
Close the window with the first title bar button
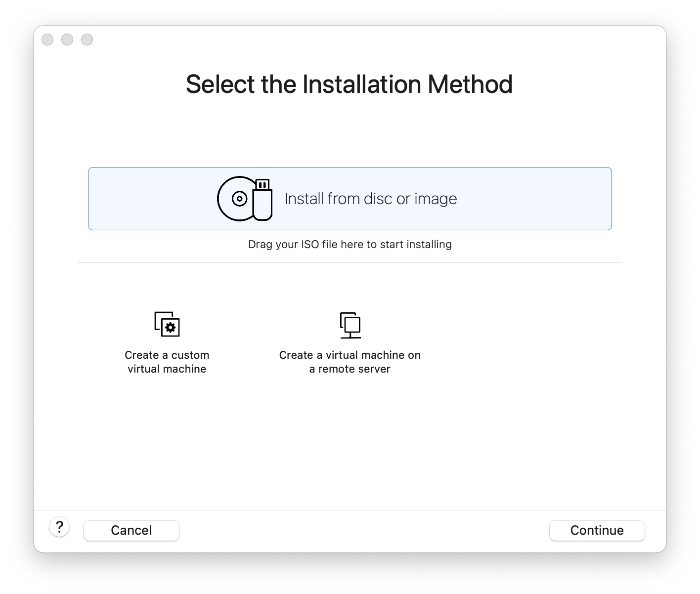[47, 40]
